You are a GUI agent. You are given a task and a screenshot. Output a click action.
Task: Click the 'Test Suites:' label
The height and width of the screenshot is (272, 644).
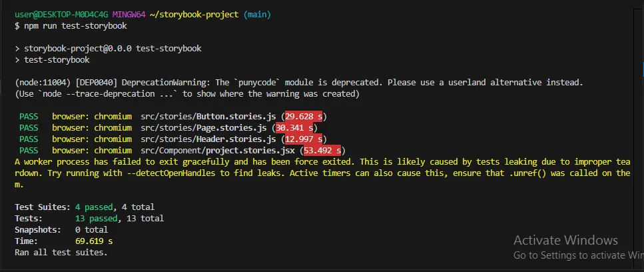tap(43, 207)
